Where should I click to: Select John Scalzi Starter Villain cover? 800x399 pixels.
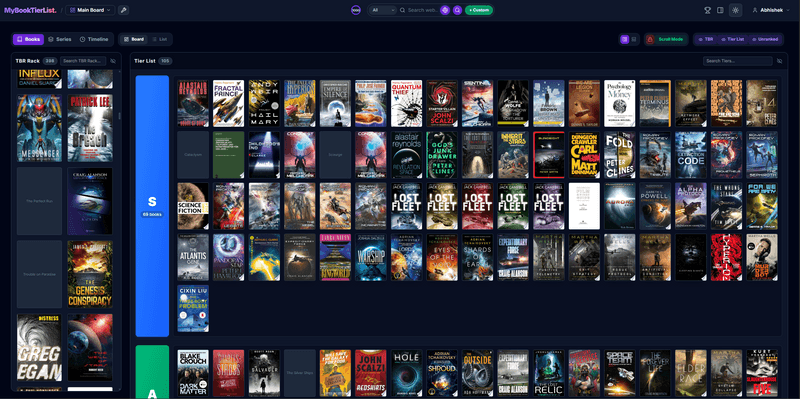pyautogui.click(x=442, y=103)
